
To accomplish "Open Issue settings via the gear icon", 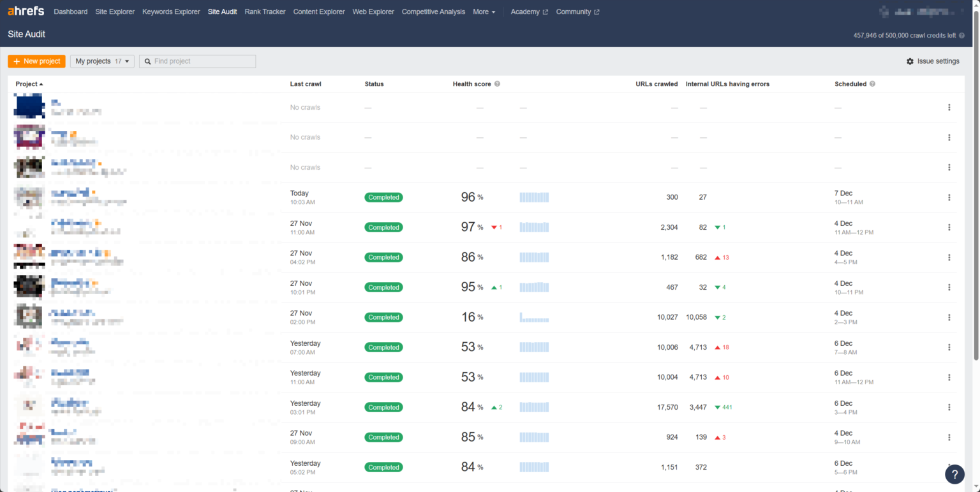I will [910, 61].
